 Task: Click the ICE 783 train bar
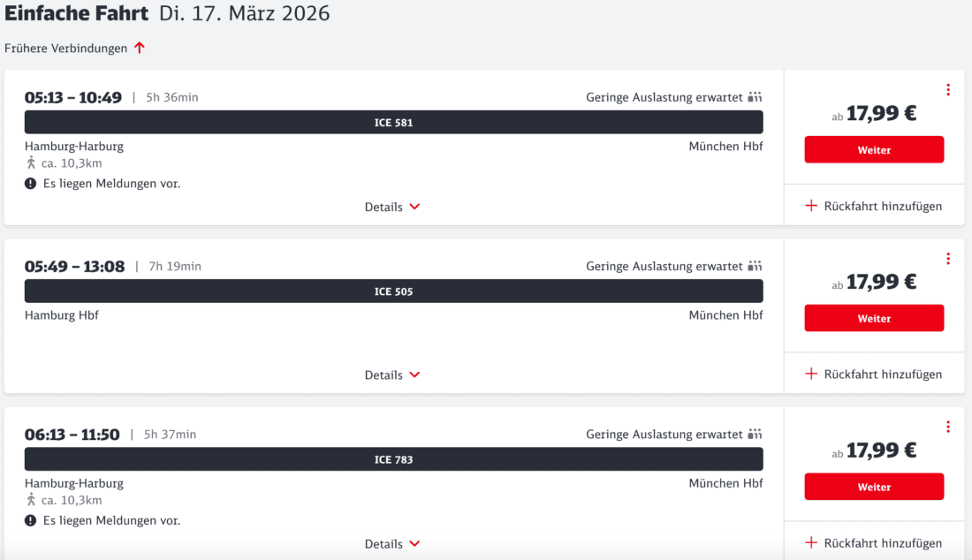[393, 459]
